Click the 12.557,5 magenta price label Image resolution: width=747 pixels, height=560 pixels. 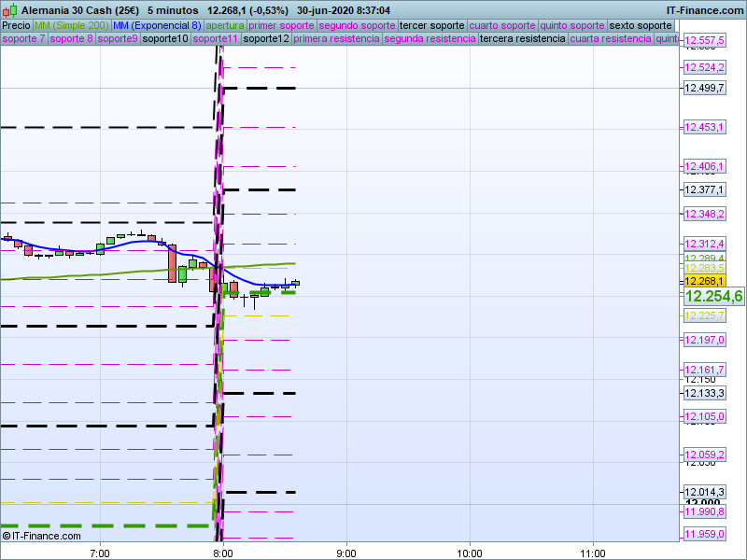704,41
